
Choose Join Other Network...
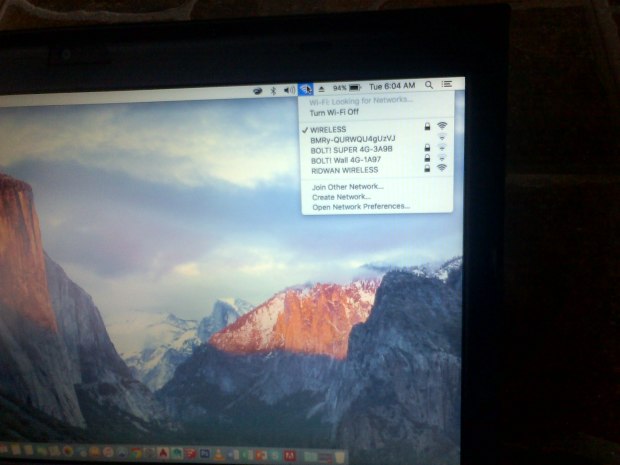(348, 187)
